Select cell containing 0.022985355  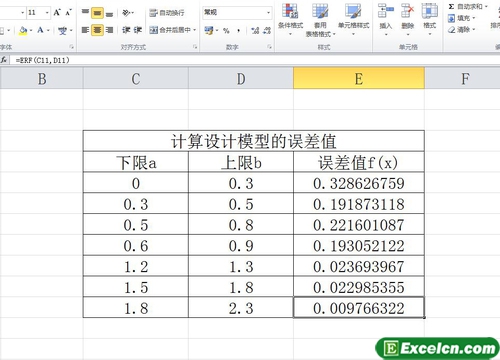tap(359, 287)
